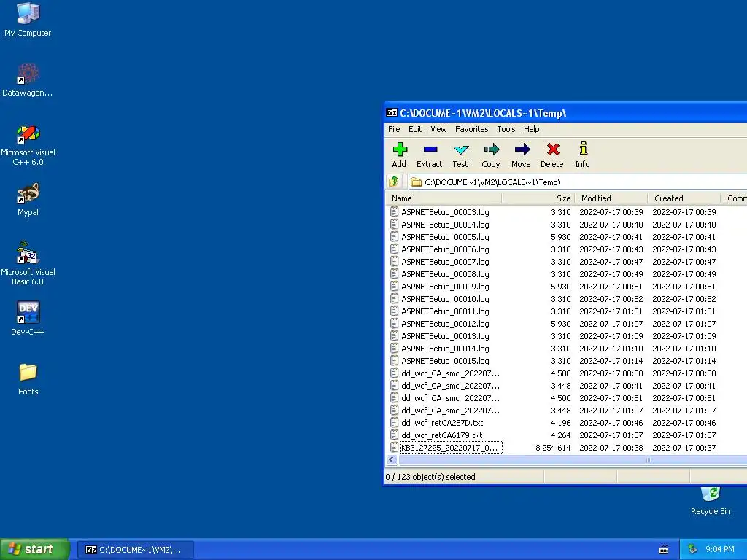The width and height of the screenshot is (747, 560).
Task: Select file ASPNETSetup_00011.log
Action: tap(445, 311)
